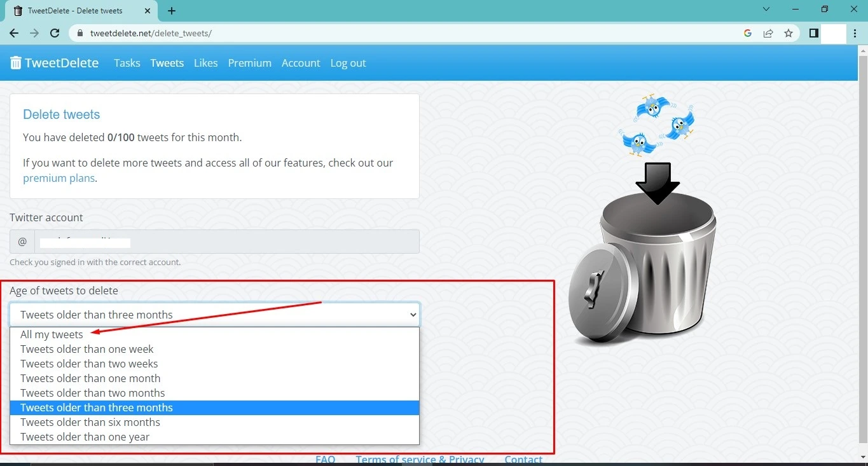Viewport: 868px width, 466px height.
Task: Click the tab search chevron
Action: (766, 9)
